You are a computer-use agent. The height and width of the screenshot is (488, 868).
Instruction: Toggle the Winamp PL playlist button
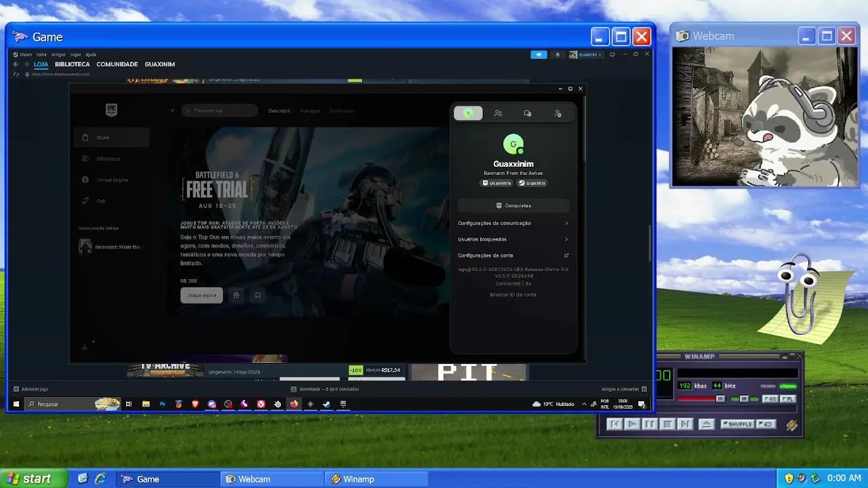click(x=787, y=399)
